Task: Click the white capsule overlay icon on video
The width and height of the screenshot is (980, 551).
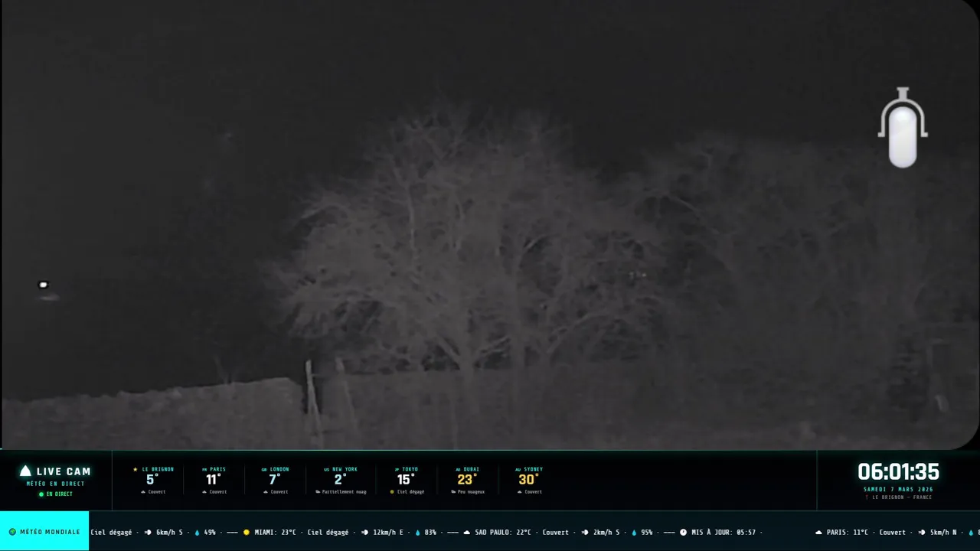Action: [903, 128]
